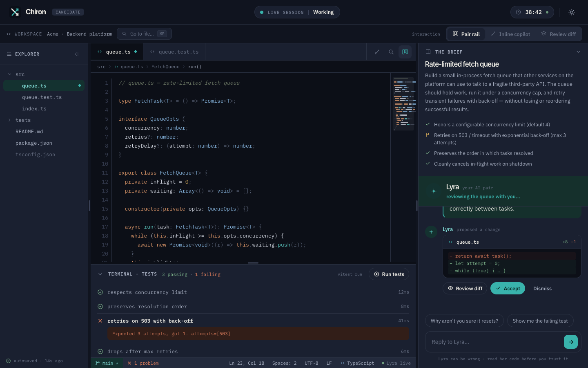The width and height of the screenshot is (588, 368).
Task: Change Spaces: 2 indentation setting
Action: click(284, 363)
